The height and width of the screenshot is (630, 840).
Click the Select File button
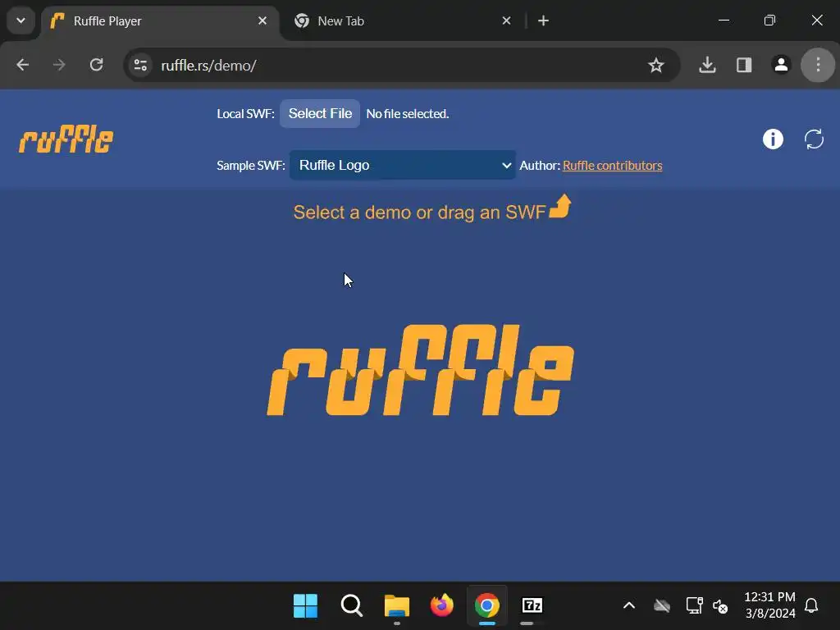320,113
